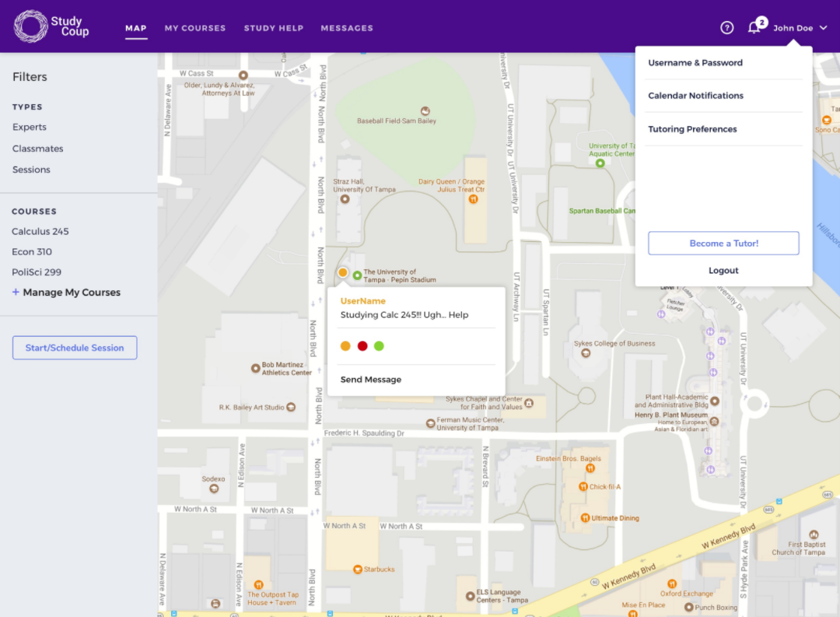Toggle the Classmates type filter

pos(38,149)
